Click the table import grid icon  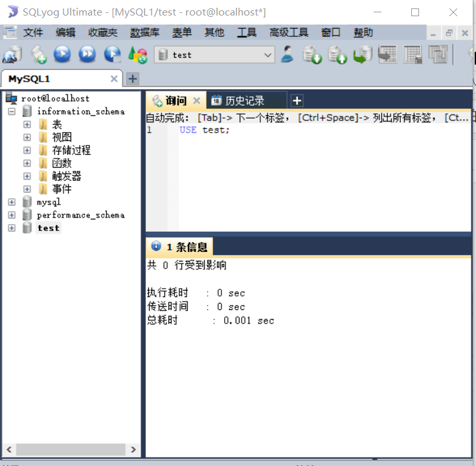coord(387,54)
